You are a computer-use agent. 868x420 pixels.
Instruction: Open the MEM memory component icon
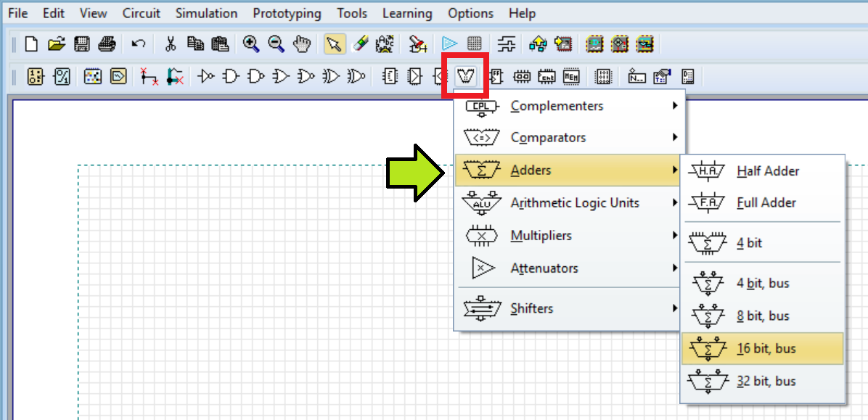(571, 76)
